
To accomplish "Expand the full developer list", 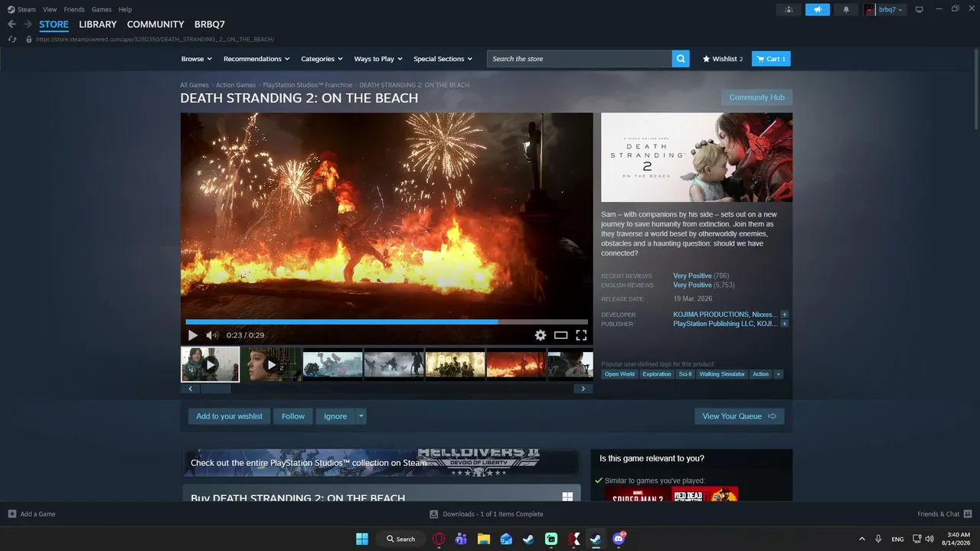I will pos(785,315).
